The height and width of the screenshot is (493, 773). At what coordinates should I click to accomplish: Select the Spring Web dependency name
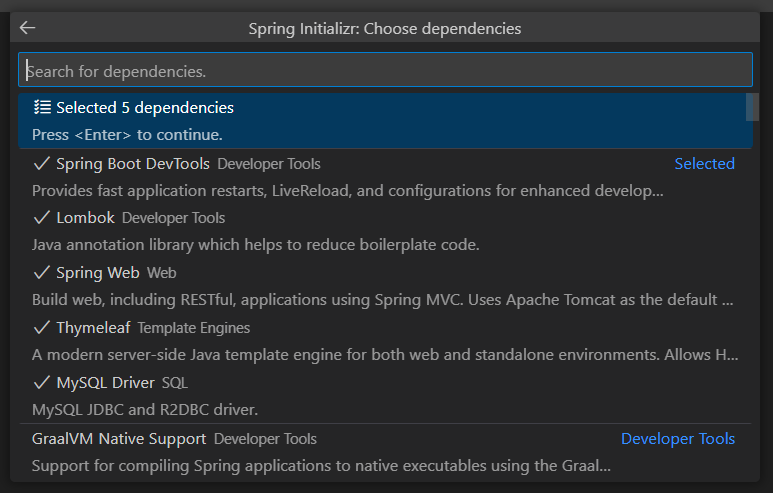point(98,273)
